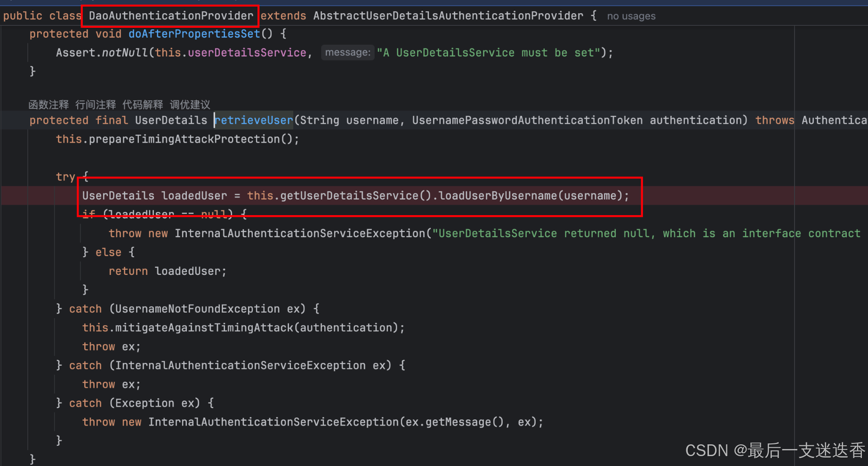Click the try keyword
This screenshot has width=868, height=466.
tap(65, 177)
